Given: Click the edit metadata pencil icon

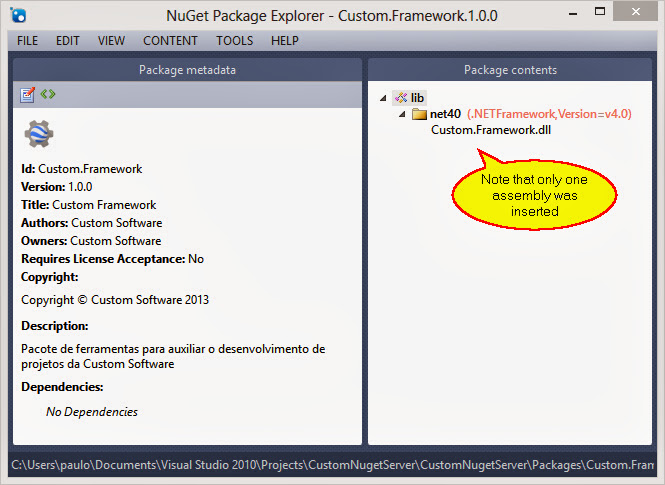Looking at the screenshot, I should [x=28, y=95].
